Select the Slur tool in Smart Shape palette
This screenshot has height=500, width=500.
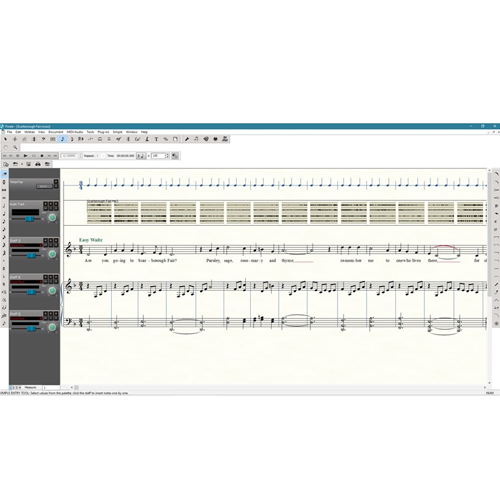point(496,174)
